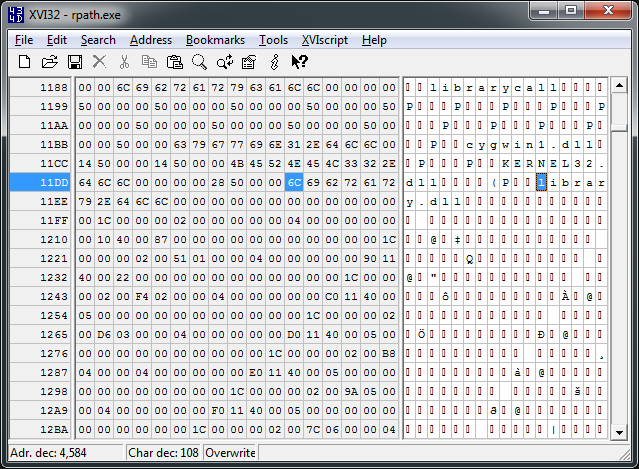Screen dimensions: 639x469
Task: Click the Cut scissors icon
Action: pos(124,62)
